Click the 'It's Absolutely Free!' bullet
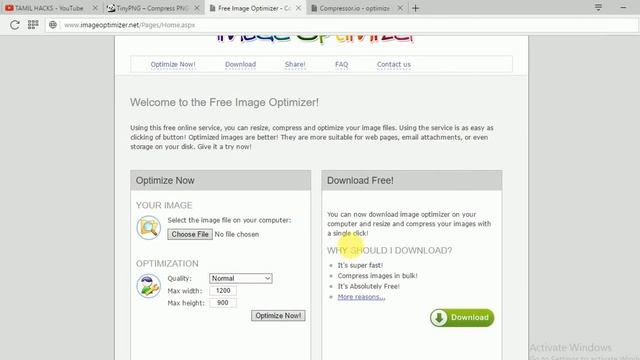640x360 pixels. [x=369, y=287]
